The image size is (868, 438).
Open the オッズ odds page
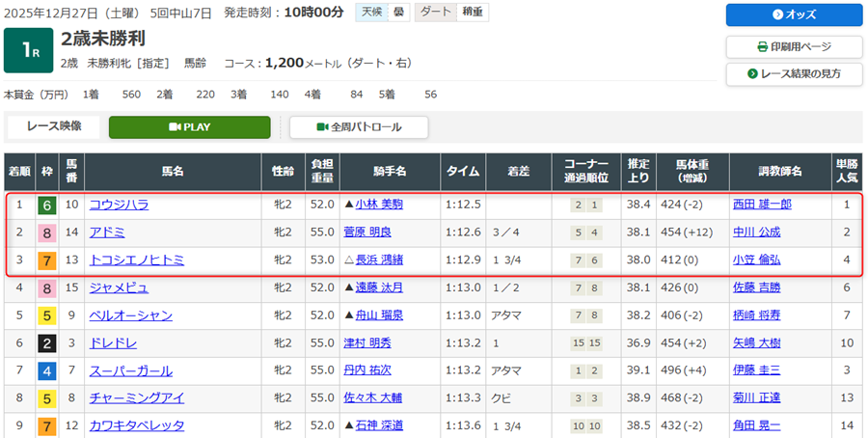point(795,14)
